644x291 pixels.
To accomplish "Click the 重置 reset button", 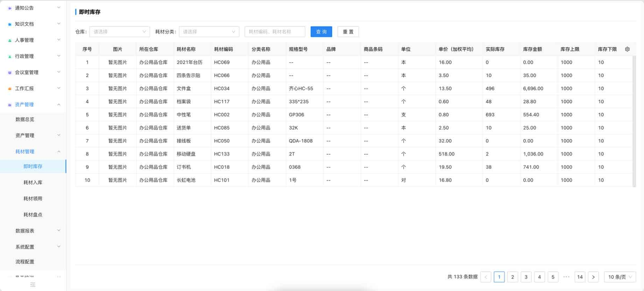I will point(348,32).
